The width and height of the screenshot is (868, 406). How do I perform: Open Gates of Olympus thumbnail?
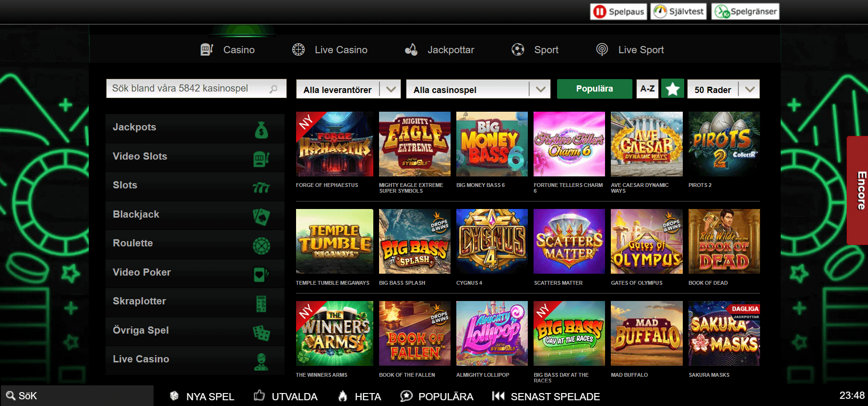[x=647, y=241]
